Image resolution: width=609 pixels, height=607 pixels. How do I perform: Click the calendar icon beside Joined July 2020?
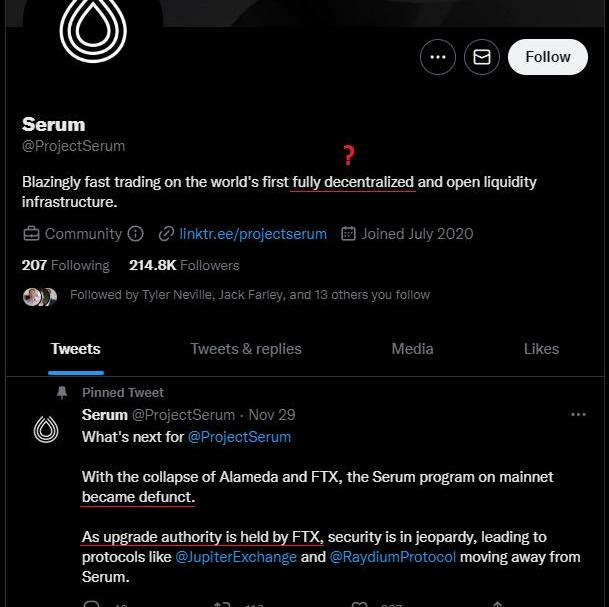pos(348,234)
